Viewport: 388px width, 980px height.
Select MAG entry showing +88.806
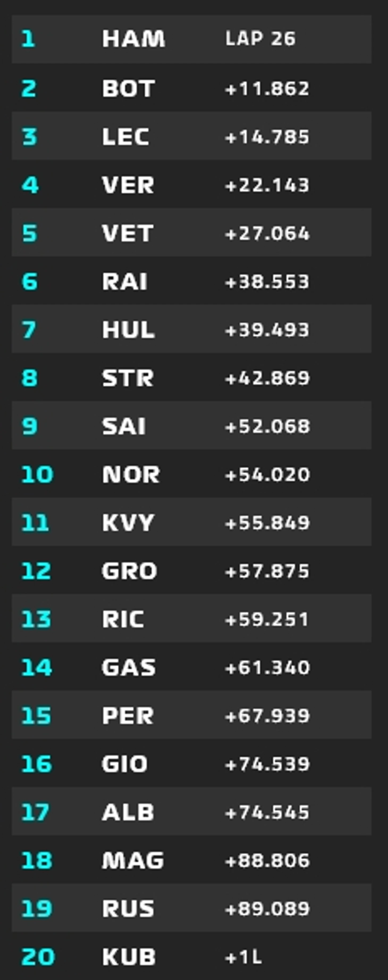click(x=192, y=859)
